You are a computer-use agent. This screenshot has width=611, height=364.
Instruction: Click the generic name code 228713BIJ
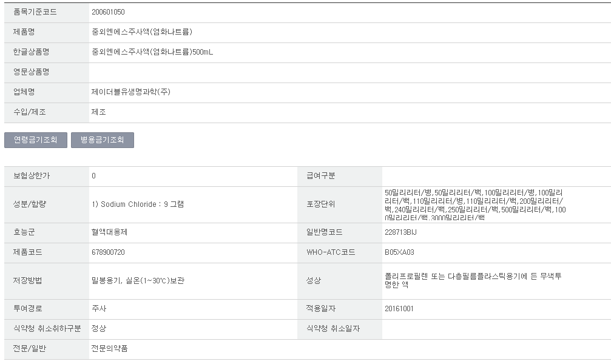pos(401,232)
